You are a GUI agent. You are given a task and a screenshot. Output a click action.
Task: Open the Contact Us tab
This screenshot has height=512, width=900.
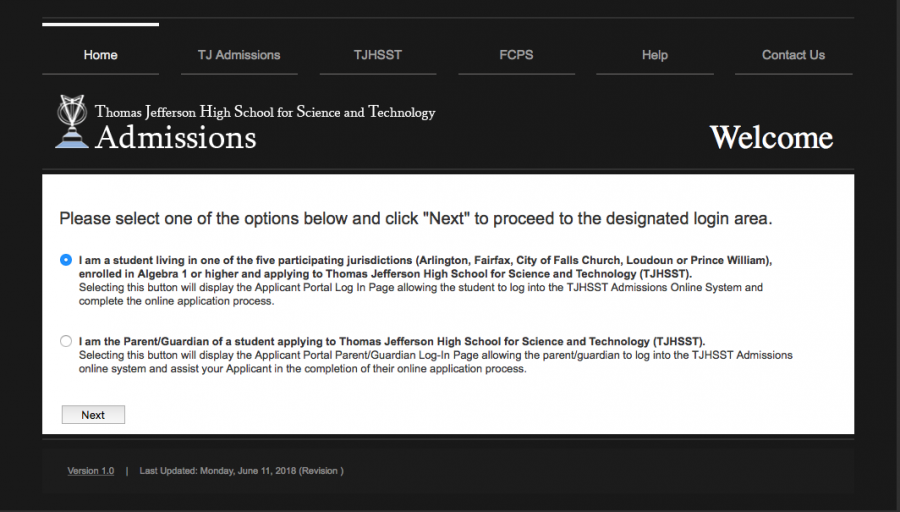(x=793, y=55)
